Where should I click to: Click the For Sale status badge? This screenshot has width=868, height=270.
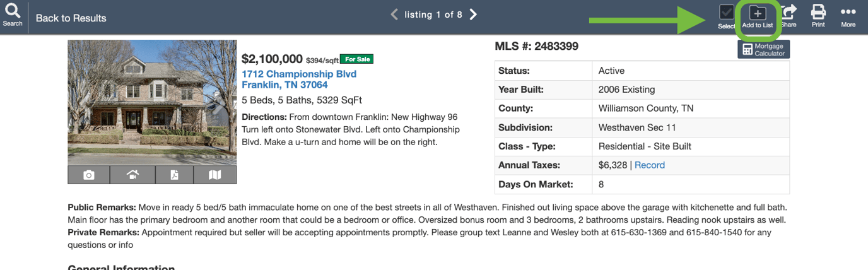click(356, 59)
